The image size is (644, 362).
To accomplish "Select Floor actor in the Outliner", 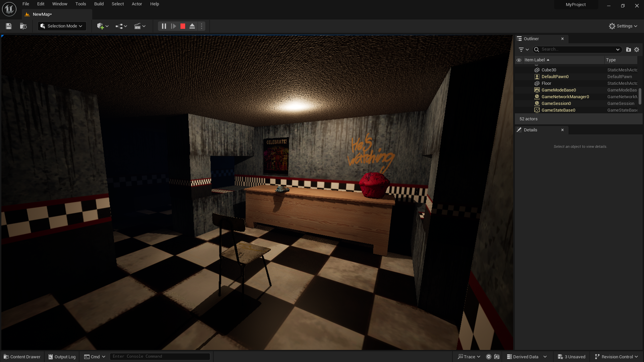I will (576, 83).
